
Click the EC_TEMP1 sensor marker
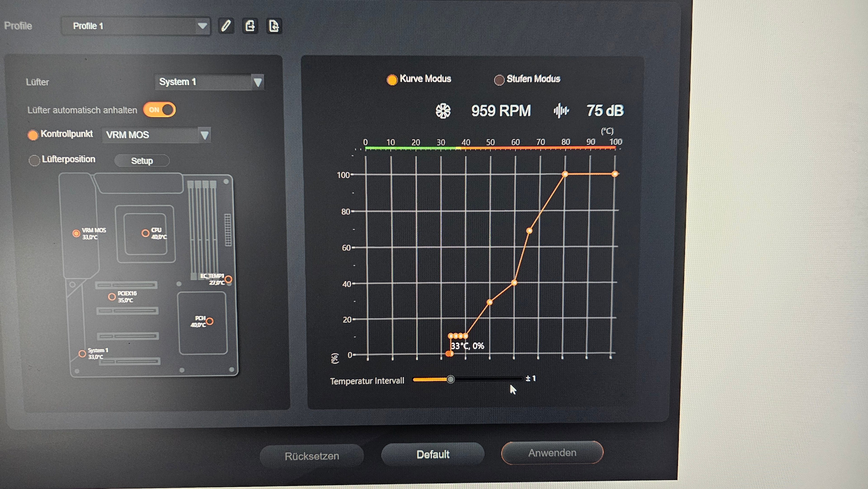pos(229,279)
